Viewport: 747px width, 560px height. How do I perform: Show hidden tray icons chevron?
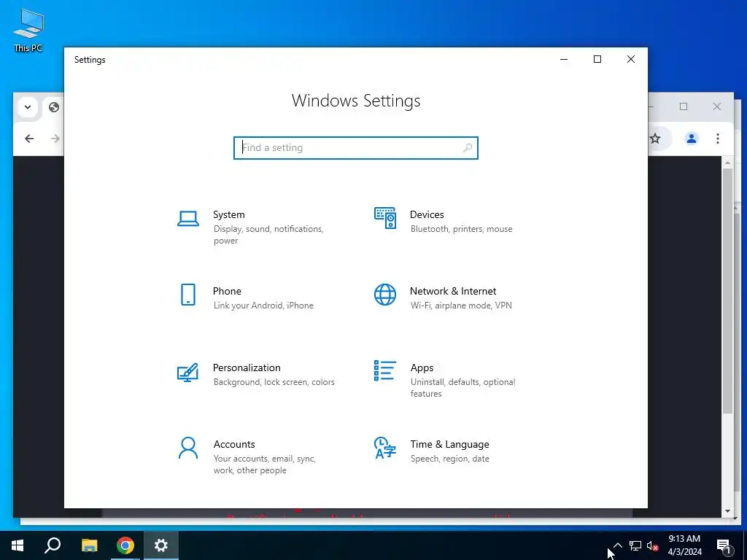coord(617,545)
